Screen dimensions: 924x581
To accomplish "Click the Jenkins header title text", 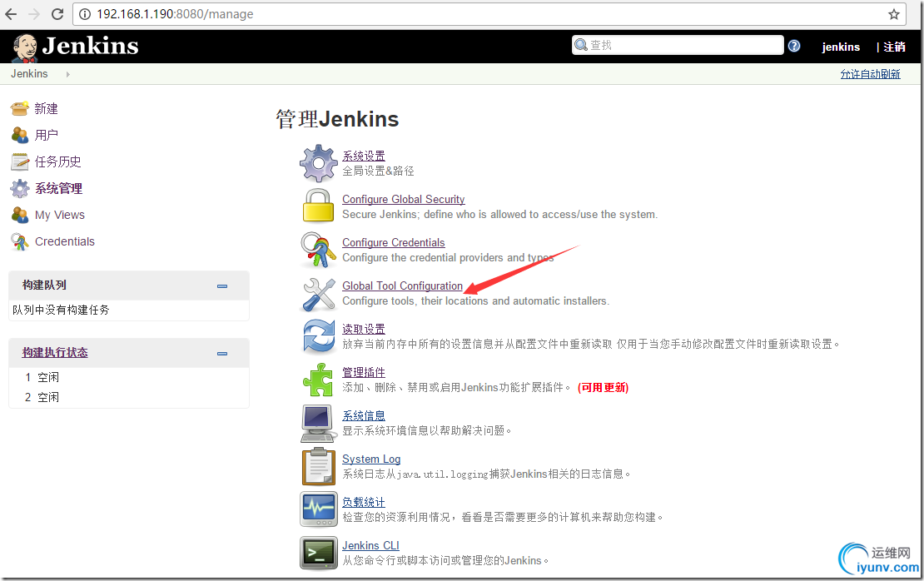I will tap(90, 46).
